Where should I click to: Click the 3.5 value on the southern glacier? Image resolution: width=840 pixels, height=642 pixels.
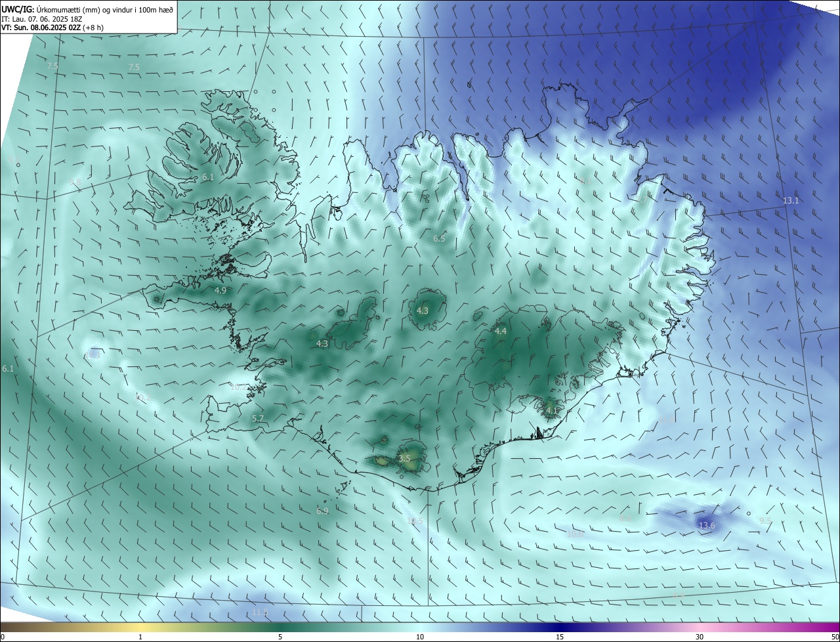tap(404, 458)
